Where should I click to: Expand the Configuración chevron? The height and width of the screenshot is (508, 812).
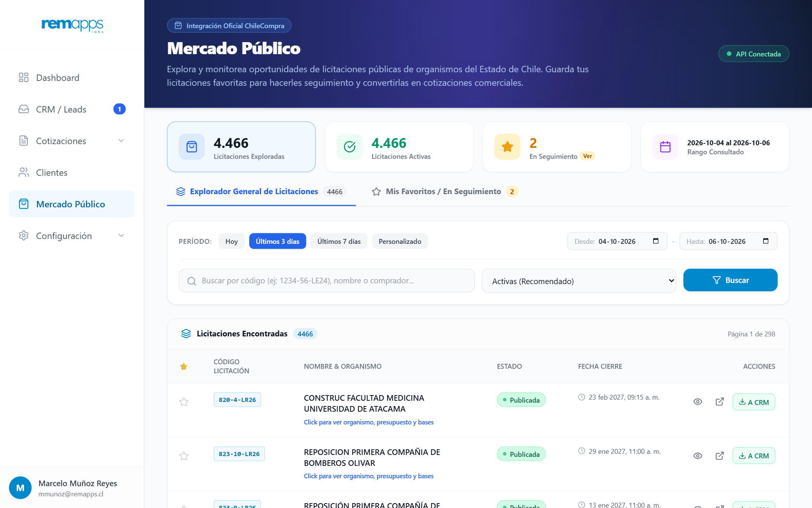pyautogui.click(x=121, y=236)
